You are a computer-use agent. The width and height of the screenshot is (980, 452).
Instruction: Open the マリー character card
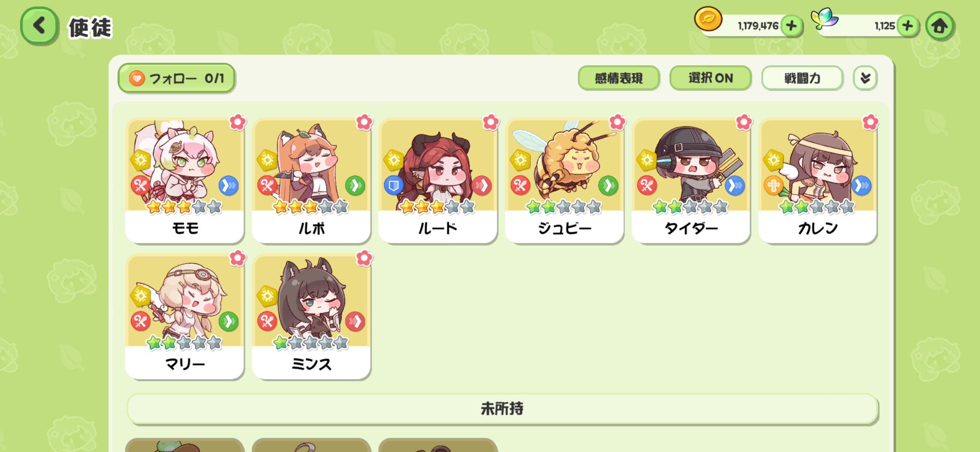(x=185, y=316)
